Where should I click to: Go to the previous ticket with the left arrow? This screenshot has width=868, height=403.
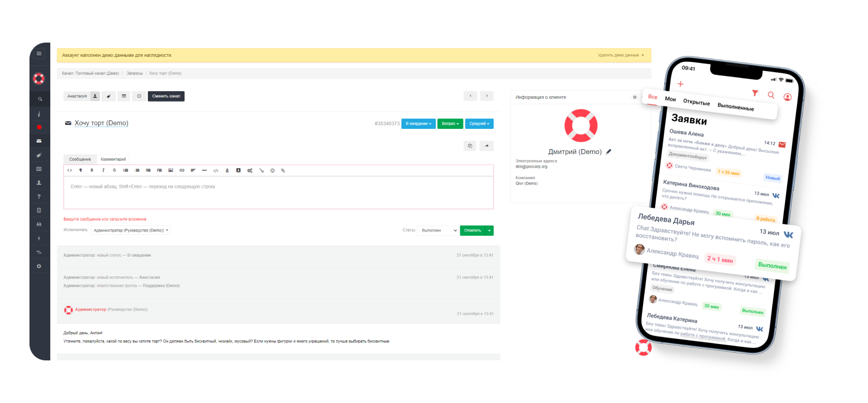point(471,96)
